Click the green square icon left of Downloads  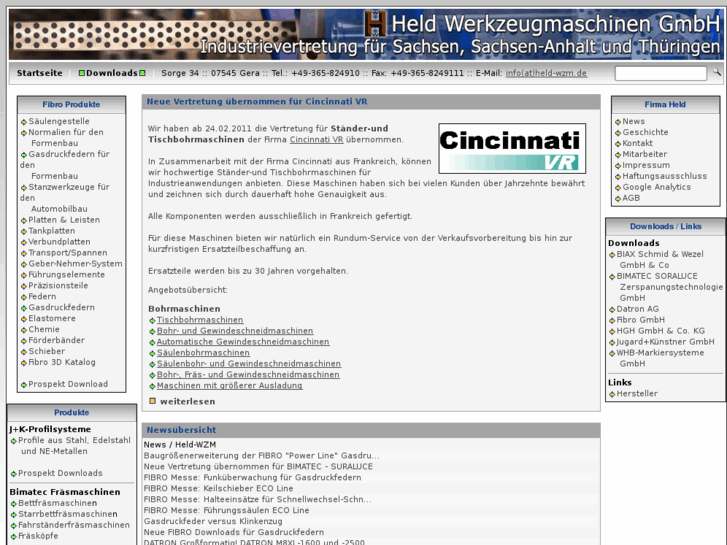click(82, 73)
